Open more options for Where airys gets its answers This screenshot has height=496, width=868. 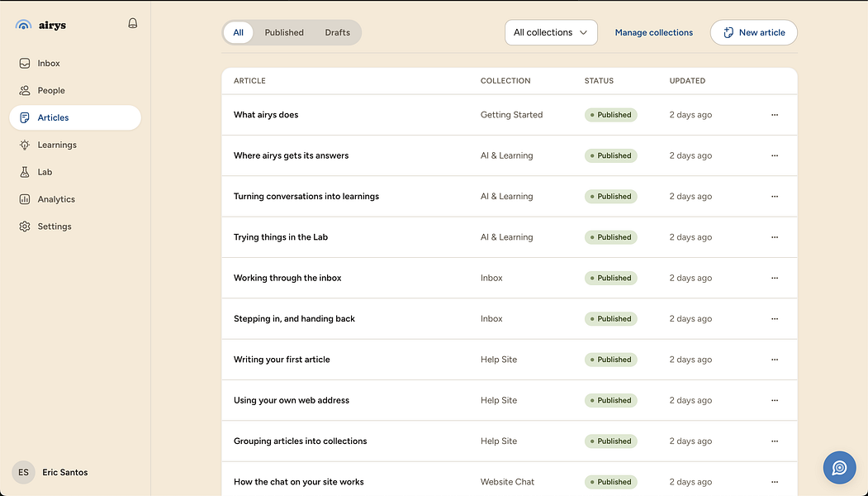(775, 155)
